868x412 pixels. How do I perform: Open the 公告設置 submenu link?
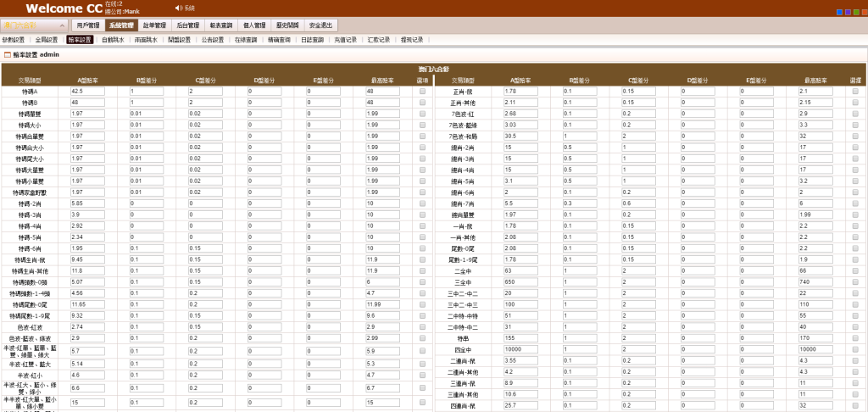tap(212, 40)
